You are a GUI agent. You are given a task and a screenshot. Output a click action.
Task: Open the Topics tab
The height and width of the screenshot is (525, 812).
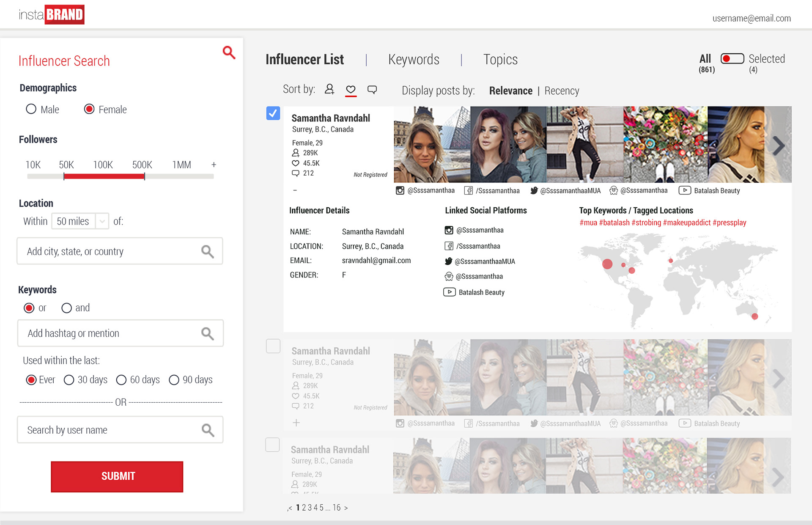(x=500, y=60)
